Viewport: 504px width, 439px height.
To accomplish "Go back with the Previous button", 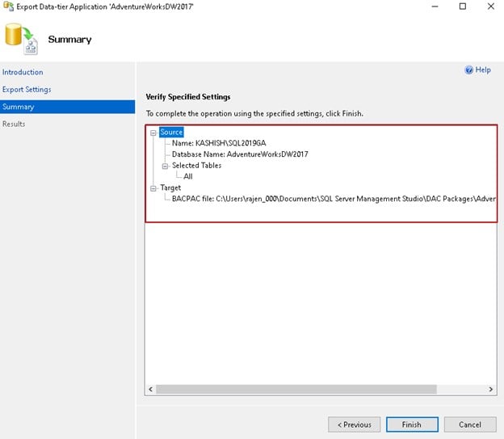I will 354,424.
